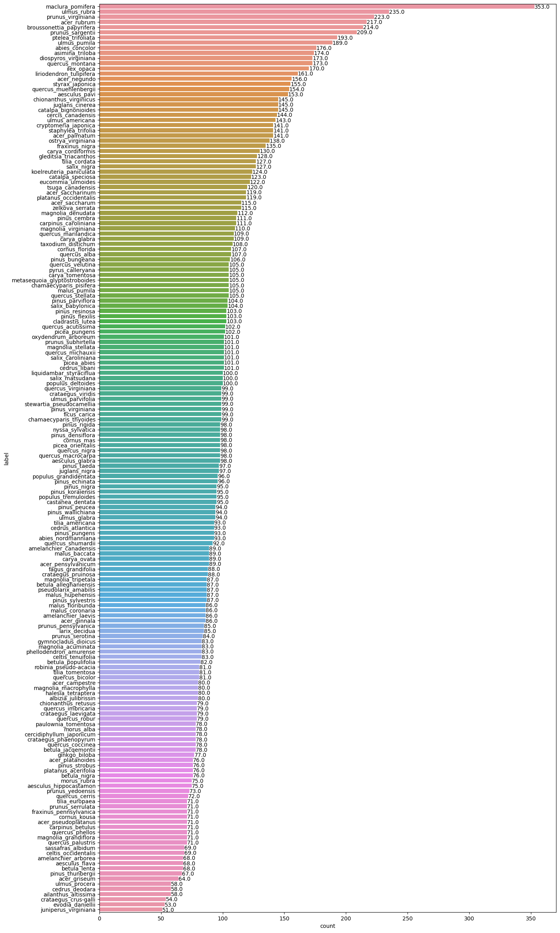Click the stewartia_pseudocamellia label
560x933 pixels.
pyautogui.click(x=60, y=404)
